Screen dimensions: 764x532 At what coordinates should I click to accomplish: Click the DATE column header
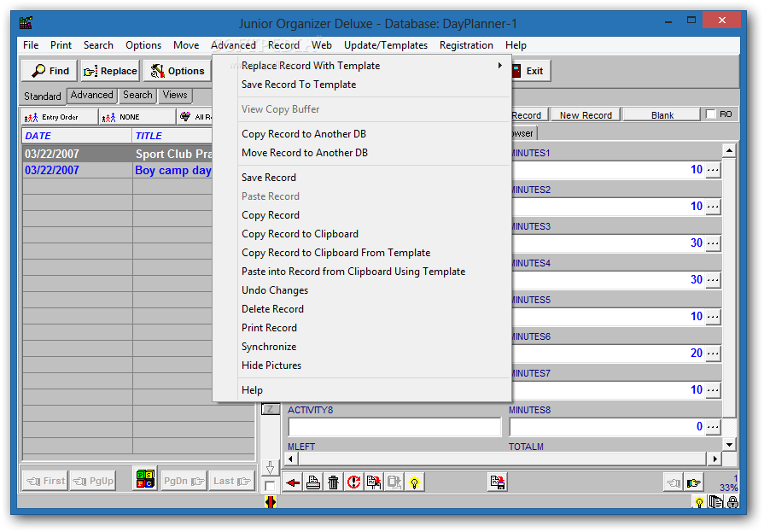77,136
